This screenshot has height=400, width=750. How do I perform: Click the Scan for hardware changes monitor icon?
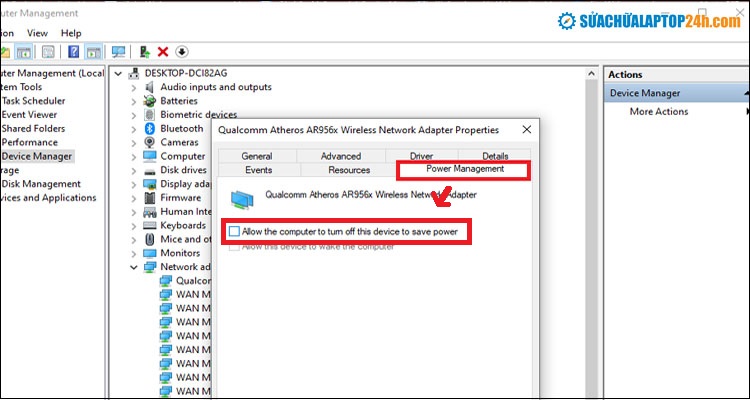click(119, 52)
